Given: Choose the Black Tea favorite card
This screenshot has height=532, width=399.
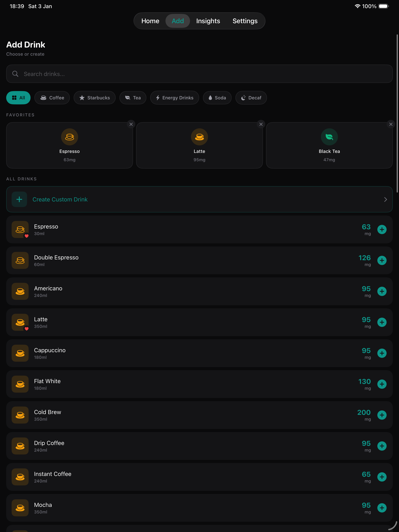Looking at the screenshot, I should pos(329,145).
